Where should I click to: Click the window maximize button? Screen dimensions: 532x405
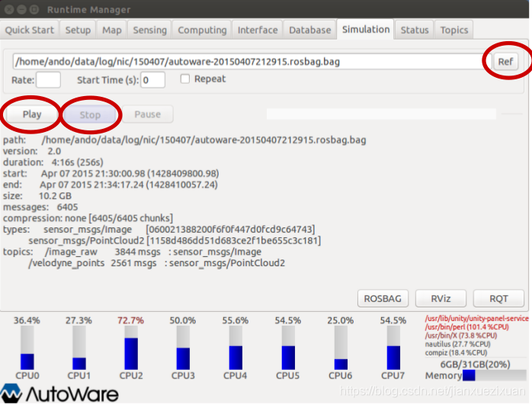[34, 9]
